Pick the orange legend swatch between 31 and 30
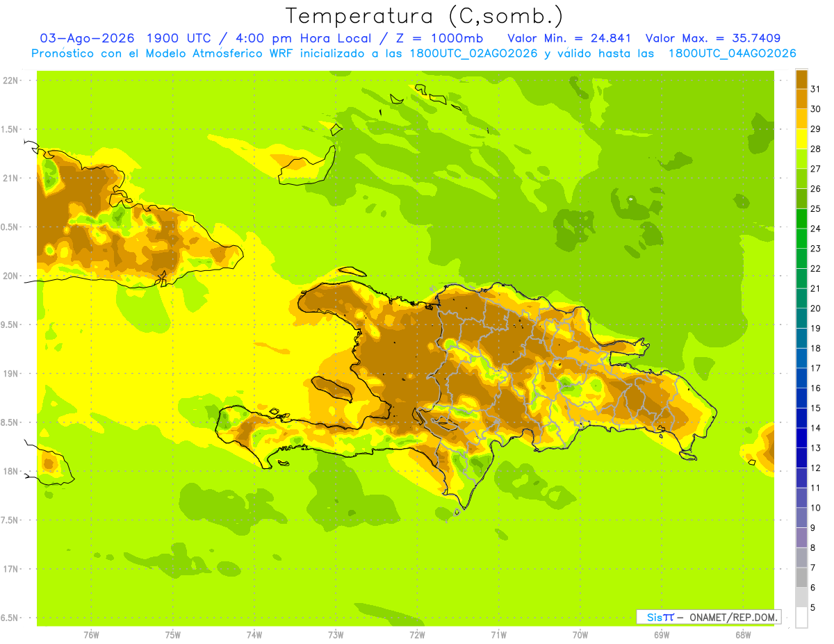Viewport: 834px width, 644px height. (x=801, y=99)
